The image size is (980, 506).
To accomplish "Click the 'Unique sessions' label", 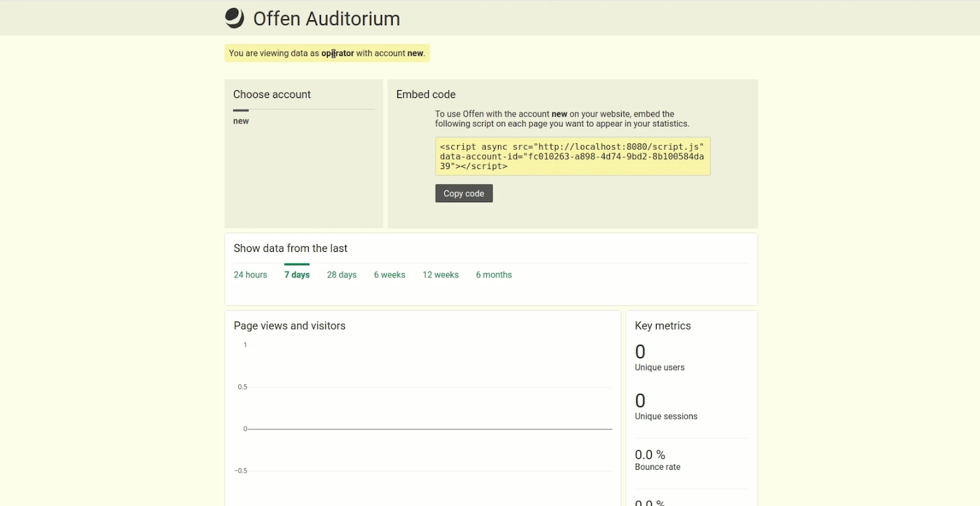I will coord(666,417).
